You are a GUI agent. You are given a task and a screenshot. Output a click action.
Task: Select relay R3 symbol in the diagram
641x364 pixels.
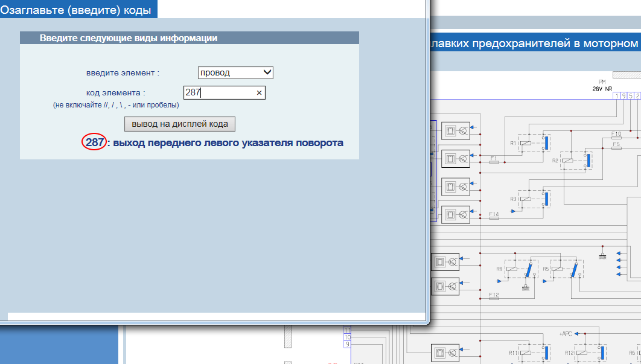[534, 199]
